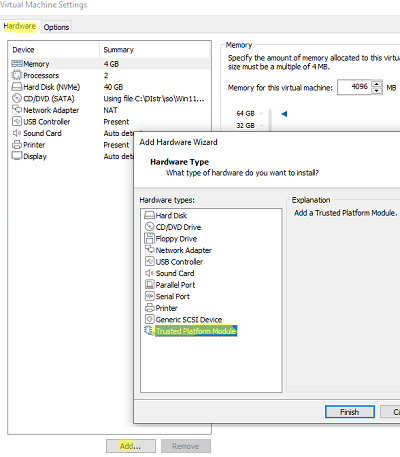
Task: Choose Sound Card in hardware types
Action: tap(175, 273)
